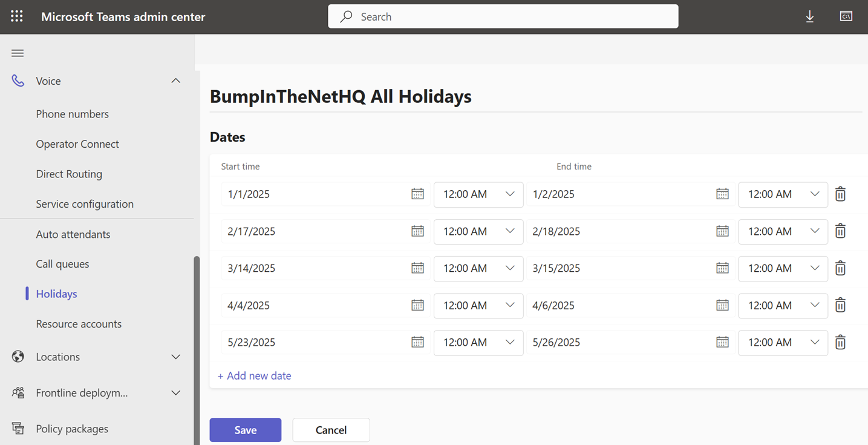The width and height of the screenshot is (868, 445).
Task: Click the Add new date link
Action: tap(255, 376)
